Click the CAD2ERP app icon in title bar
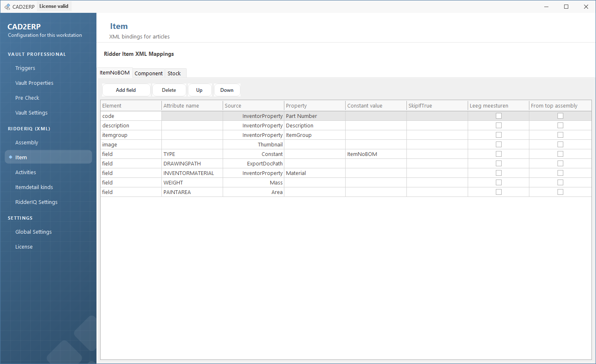Screen dimensions: 596x364 (7, 7)
